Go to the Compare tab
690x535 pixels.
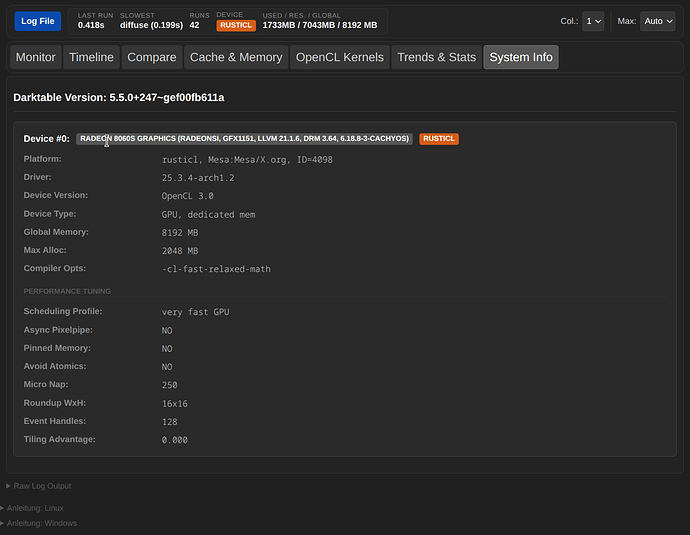click(x=152, y=58)
